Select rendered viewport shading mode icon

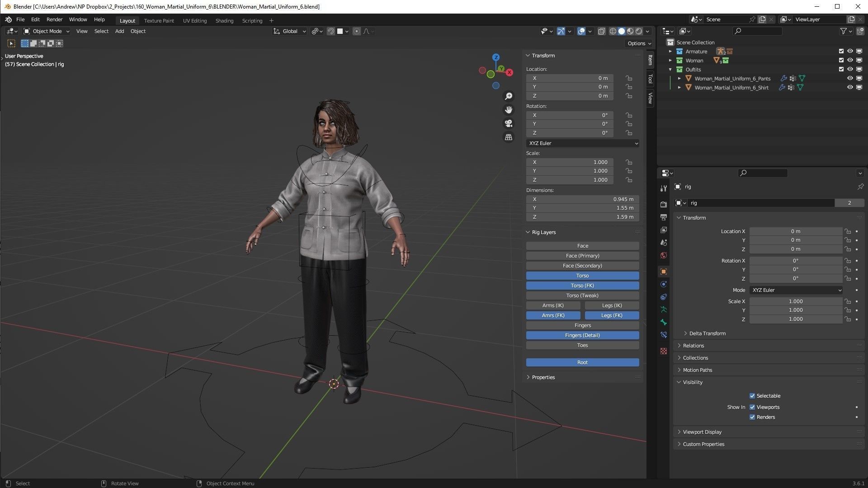(x=639, y=31)
